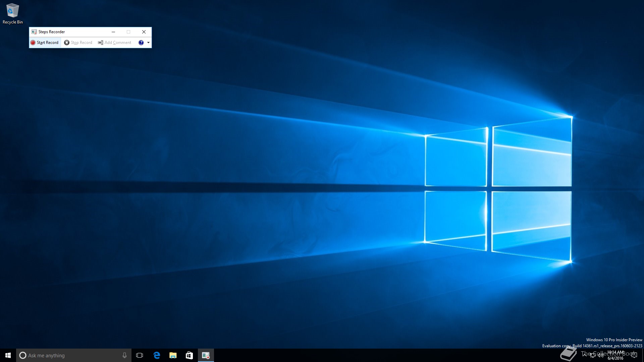Click the Stop Record button
644x362 pixels.
(x=78, y=43)
